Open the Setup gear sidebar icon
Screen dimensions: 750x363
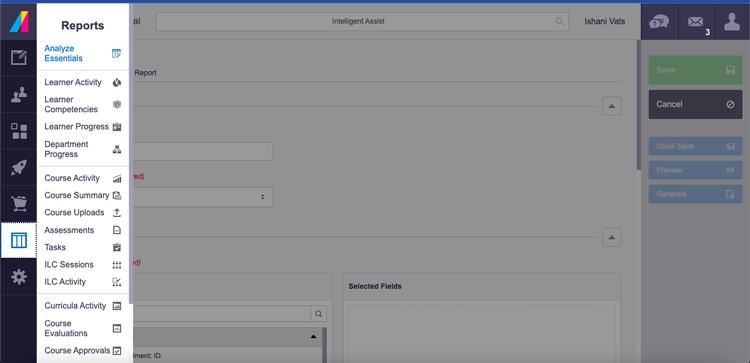pyautogui.click(x=19, y=277)
